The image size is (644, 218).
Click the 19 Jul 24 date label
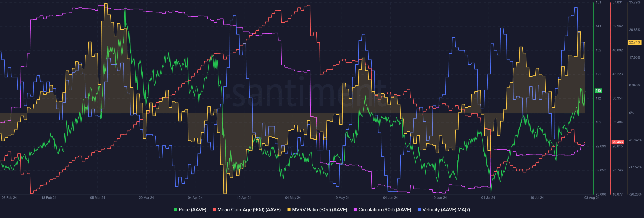pos(537,198)
